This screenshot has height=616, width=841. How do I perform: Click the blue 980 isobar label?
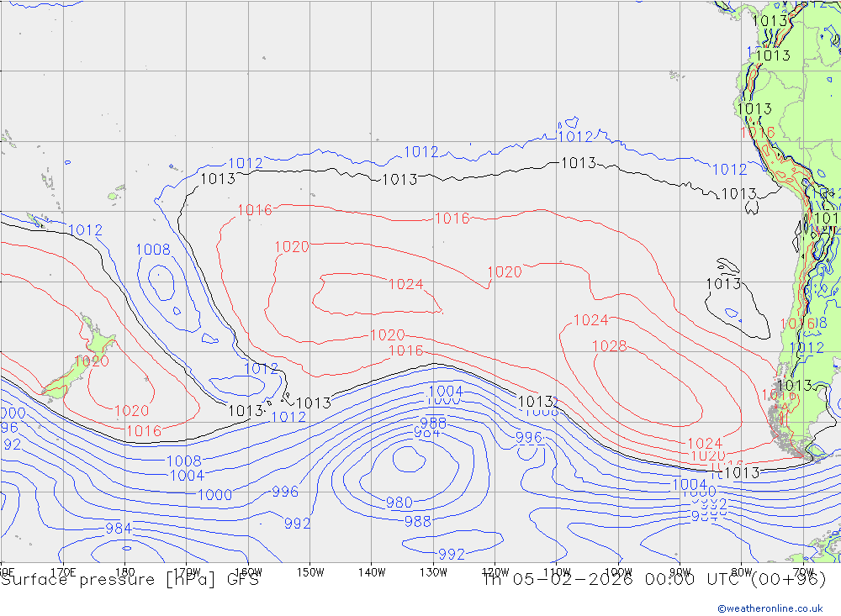point(399,503)
